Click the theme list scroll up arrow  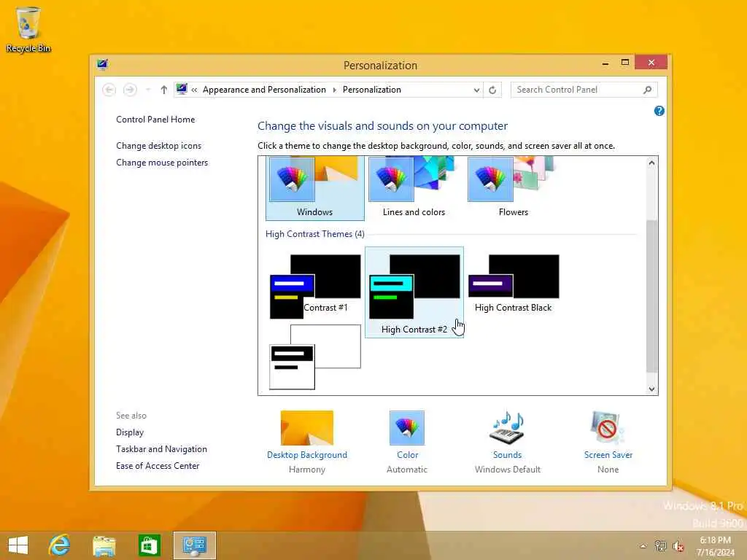651,163
